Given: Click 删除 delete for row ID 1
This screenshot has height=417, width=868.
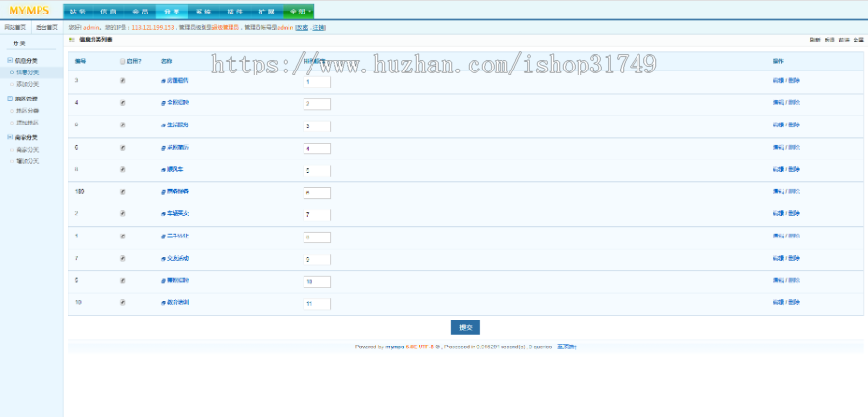Looking at the screenshot, I should pos(794,236).
